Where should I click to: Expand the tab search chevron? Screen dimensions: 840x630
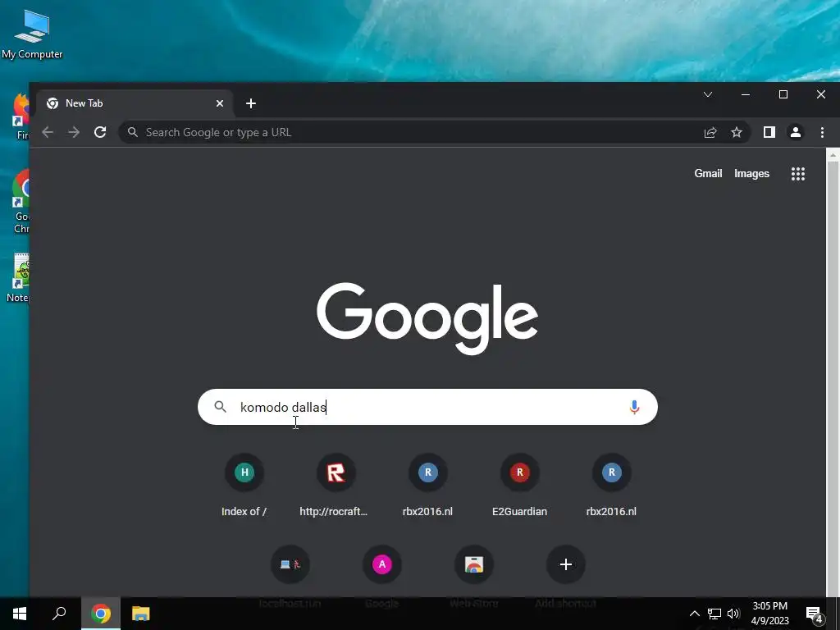708,95
